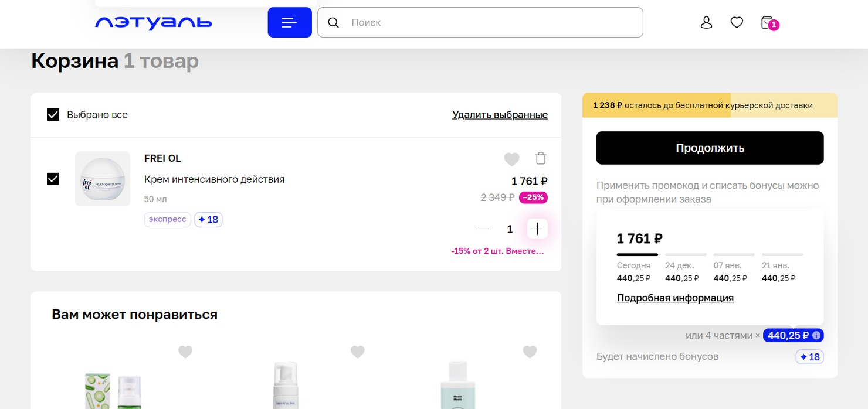Click Удалить выбранные link
Image resolution: width=868 pixels, height=409 pixels.
[500, 115]
